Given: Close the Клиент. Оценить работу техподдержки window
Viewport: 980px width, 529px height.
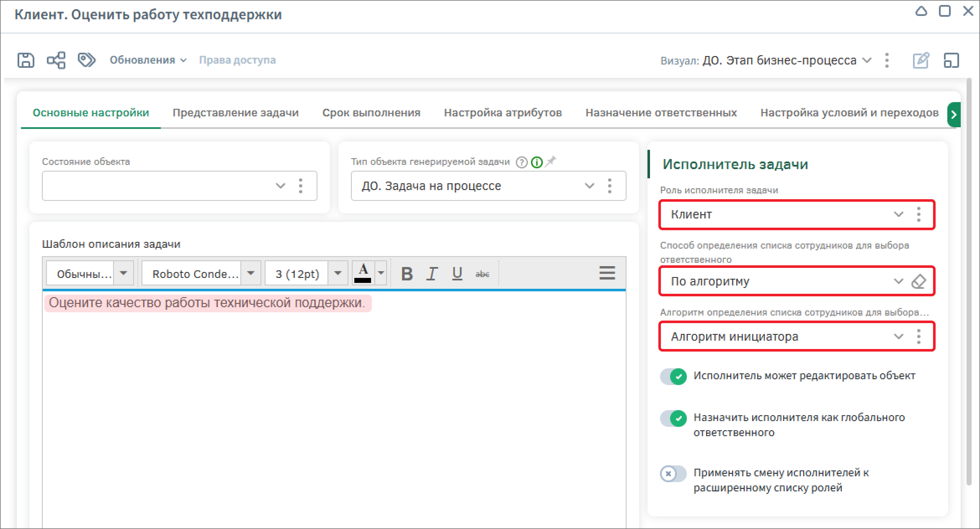Looking at the screenshot, I should (968, 11).
